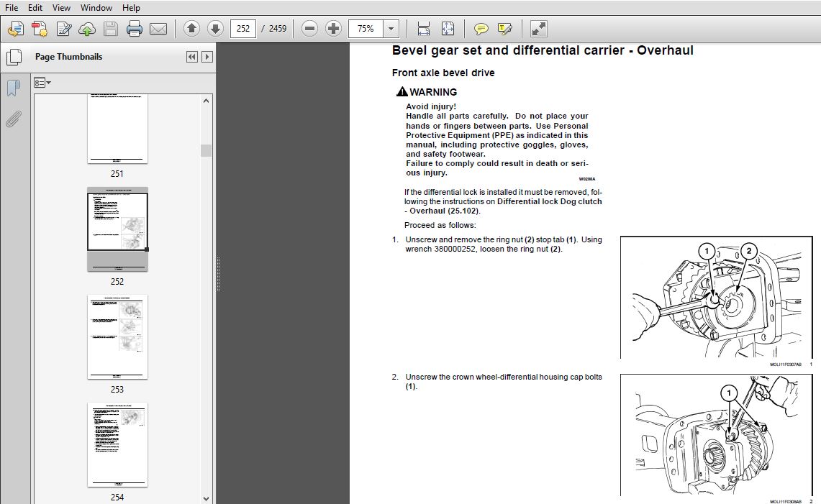
Task: Select the Highlight text tool
Action: (504, 29)
